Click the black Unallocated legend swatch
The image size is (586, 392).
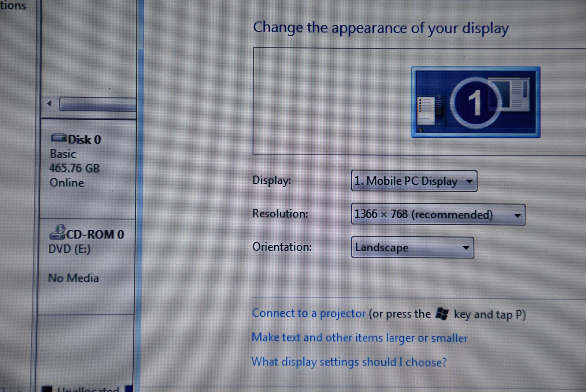pos(47,389)
